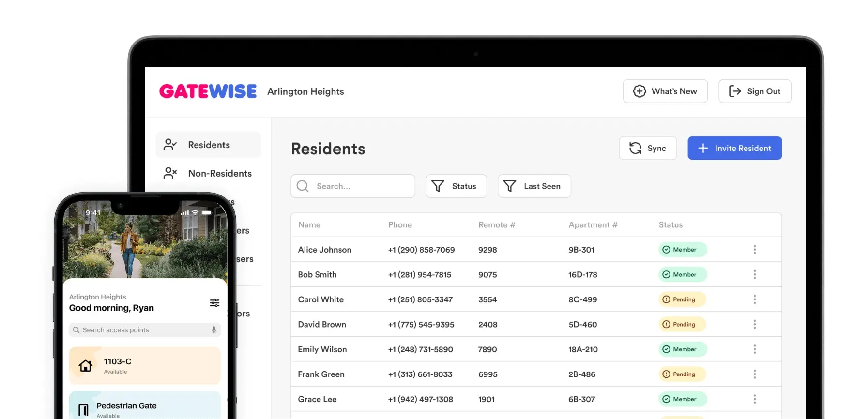Viewport: 868px width, 419px height.
Task: Open the Non-Residents sidebar section
Action: coord(208,173)
